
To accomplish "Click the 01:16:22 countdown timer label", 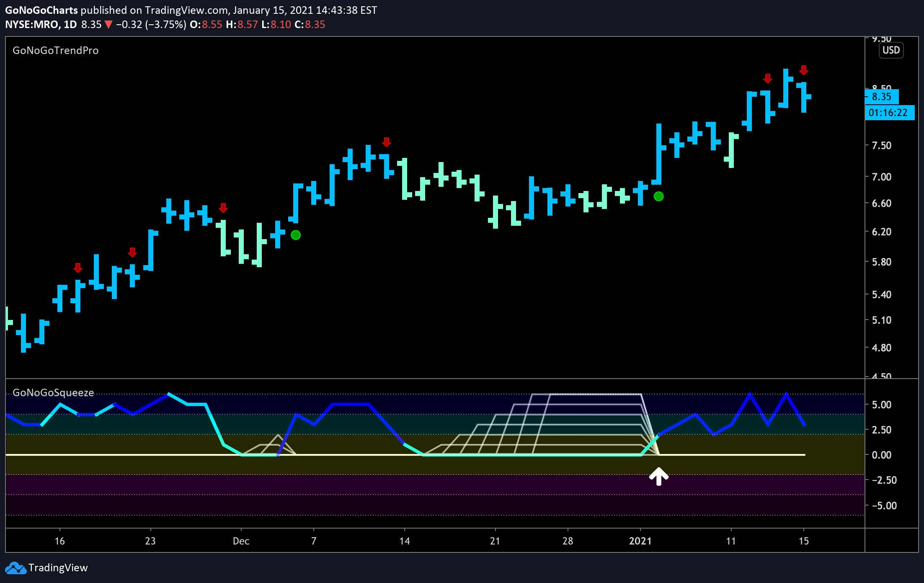I will point(889,113).
